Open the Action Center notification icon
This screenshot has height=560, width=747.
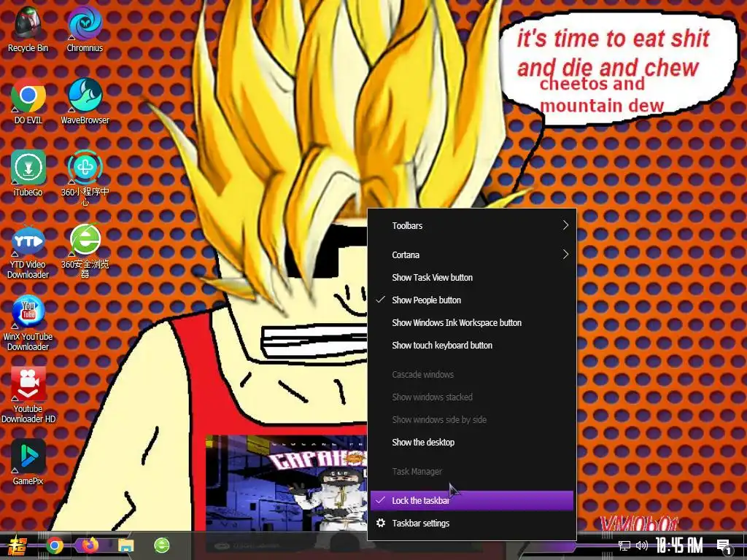(724, 547)
